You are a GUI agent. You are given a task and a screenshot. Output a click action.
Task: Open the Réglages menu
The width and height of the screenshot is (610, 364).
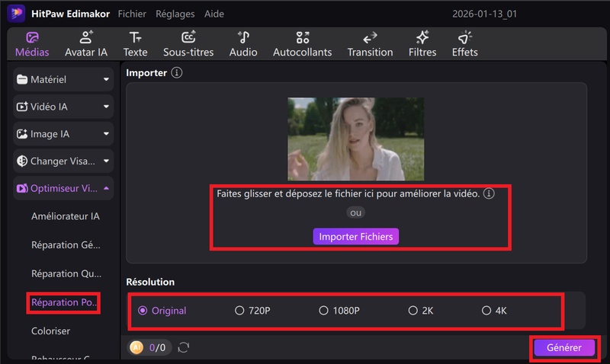(175, 14)
